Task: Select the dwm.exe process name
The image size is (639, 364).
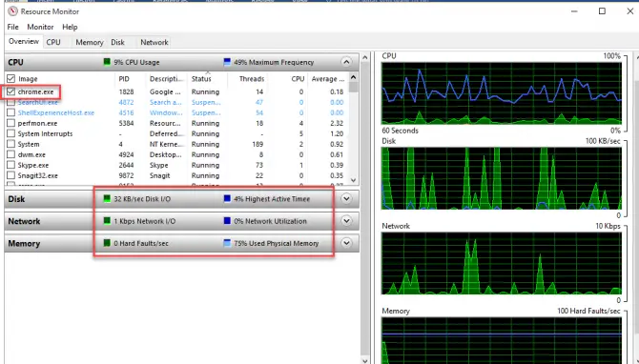Action: pos(31,154)
